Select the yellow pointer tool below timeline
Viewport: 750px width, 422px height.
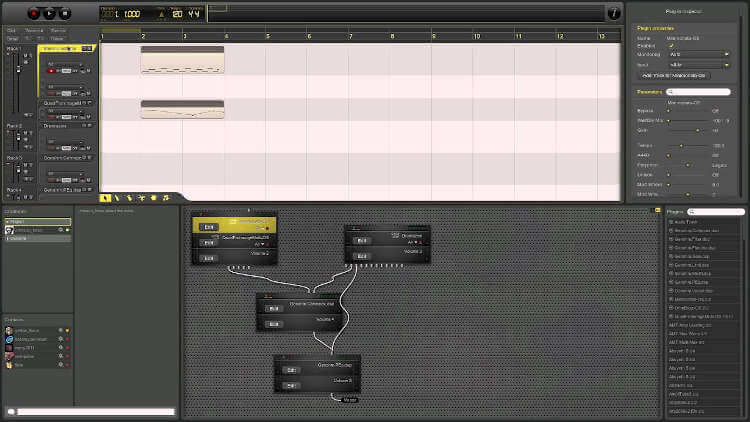click(105, 197)
